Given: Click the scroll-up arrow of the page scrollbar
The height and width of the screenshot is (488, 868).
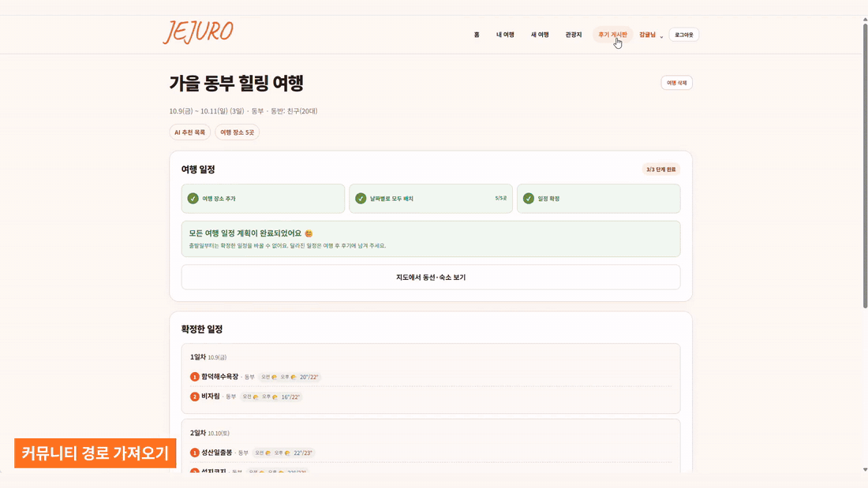Looking at the screenshot, I should 865,20.
